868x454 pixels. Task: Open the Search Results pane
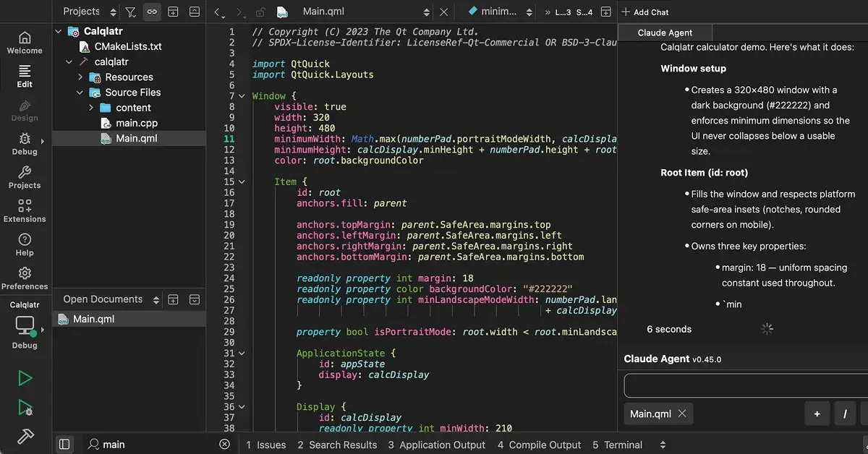pyautogui.click(x=337, y=445)
